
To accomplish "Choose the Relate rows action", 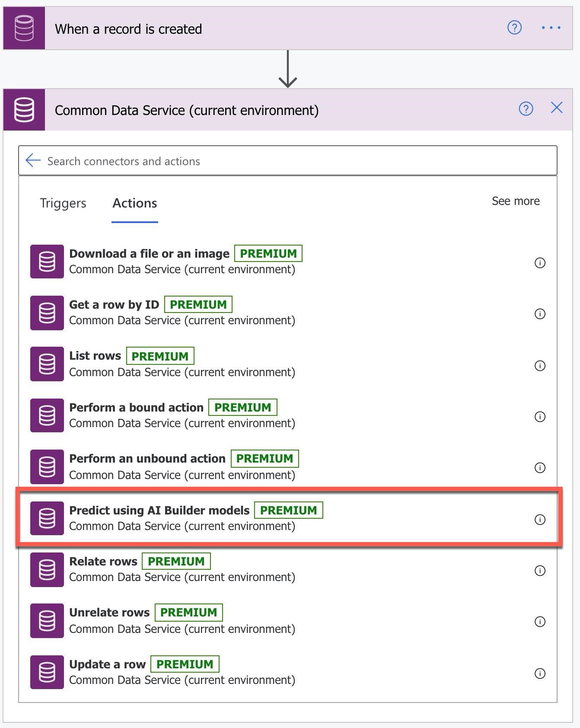I will point(287,569).
